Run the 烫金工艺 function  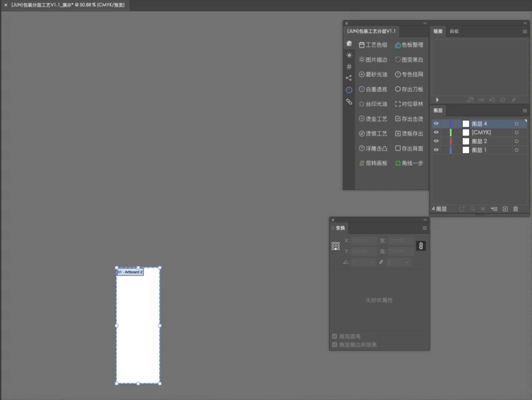click(373, 119)
